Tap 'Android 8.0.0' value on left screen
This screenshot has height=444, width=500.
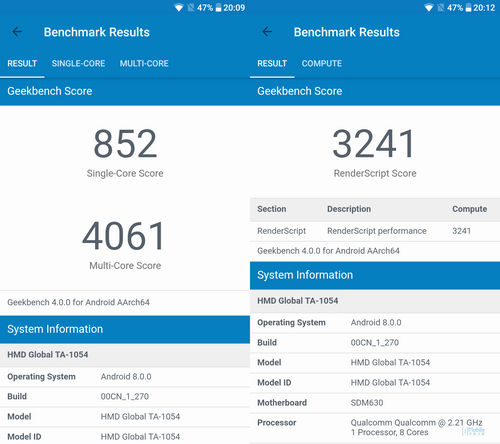(126, 377)
